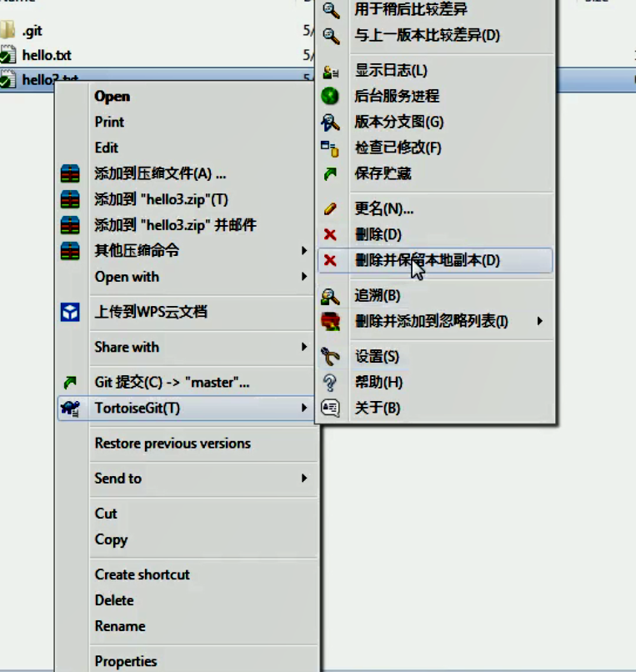Image resolution: width=636 pixels, height=672 pixels.
Task: Select 版本分支图(G) in TortoiseGit submenu
Action: [399, 122]
